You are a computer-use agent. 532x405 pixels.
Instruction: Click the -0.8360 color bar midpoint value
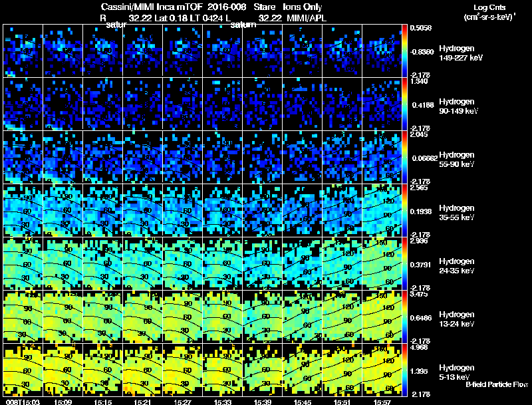422,52
